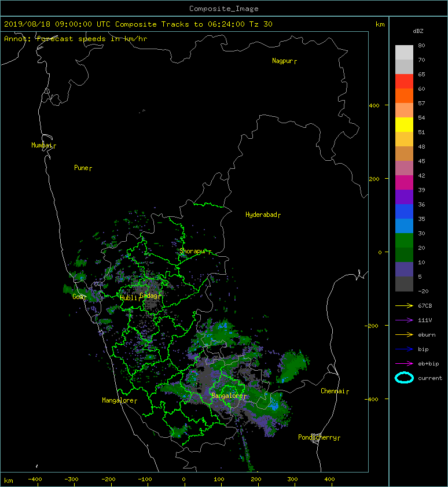448x487 pixels.
Task: Click the bip blue arrow legend
Action: click(x=404, y=349)
